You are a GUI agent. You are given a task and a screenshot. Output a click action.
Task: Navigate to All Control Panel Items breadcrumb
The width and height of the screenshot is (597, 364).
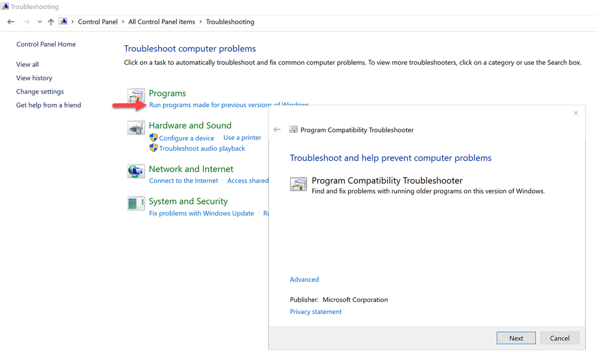[x=162, y=22]
